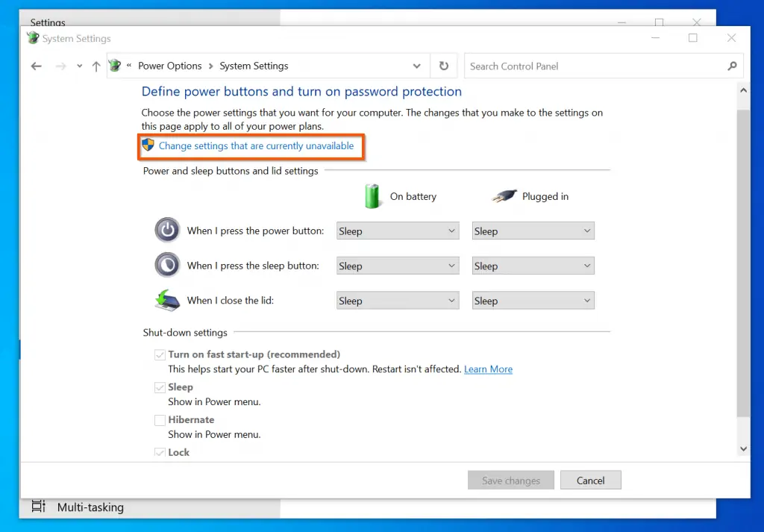
Task: Click Change settings that are currently unavailable
Action: pyautogui.click(x=256, y=146)
